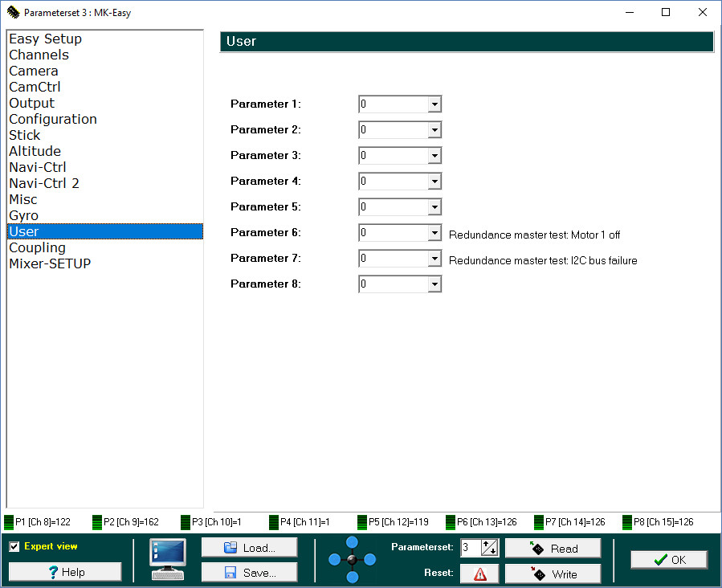
Task: Click the P5 channel 12 level indicator
Action: point(362,522)
